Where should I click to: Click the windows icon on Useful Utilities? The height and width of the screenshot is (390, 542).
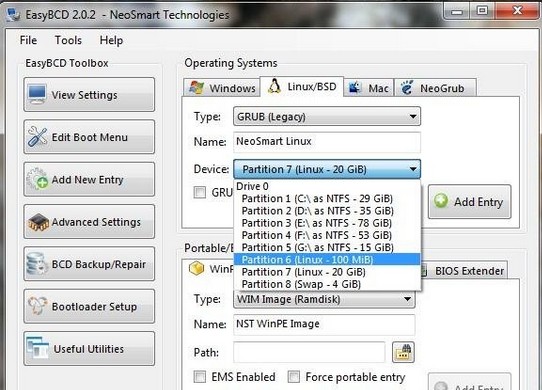click(38, 347)
